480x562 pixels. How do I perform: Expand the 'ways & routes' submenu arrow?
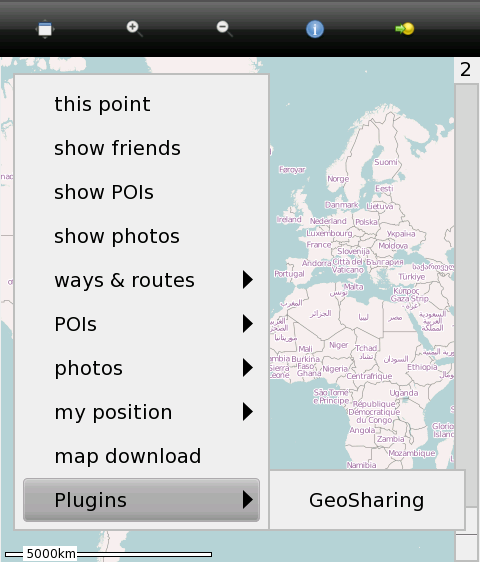pos(247,280)
